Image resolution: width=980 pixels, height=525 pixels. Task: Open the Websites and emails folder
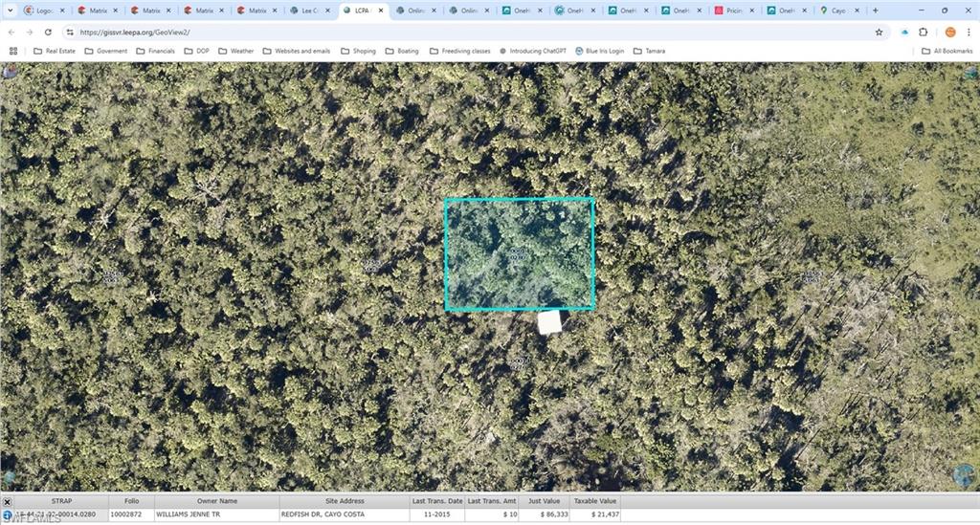point(297,52)
